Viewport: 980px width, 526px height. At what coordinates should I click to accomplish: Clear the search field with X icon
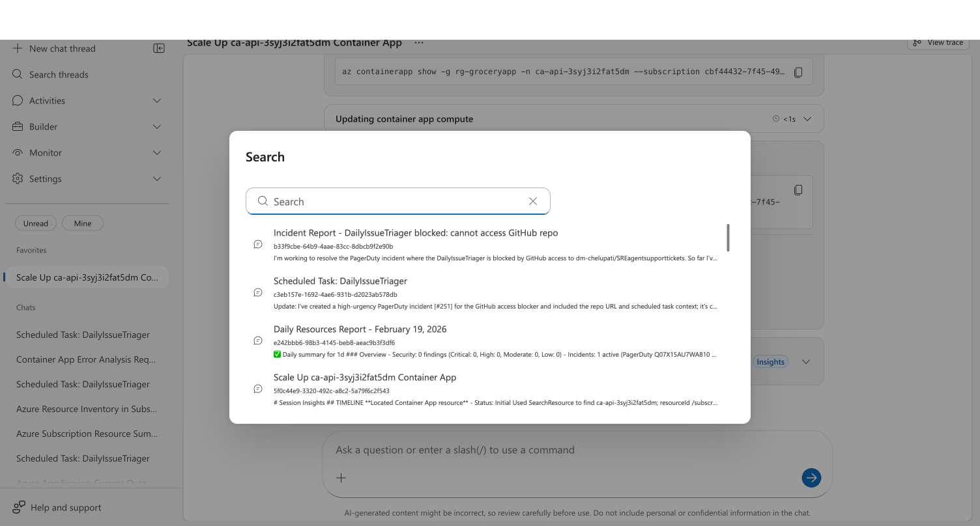click(x=533, y=201)
